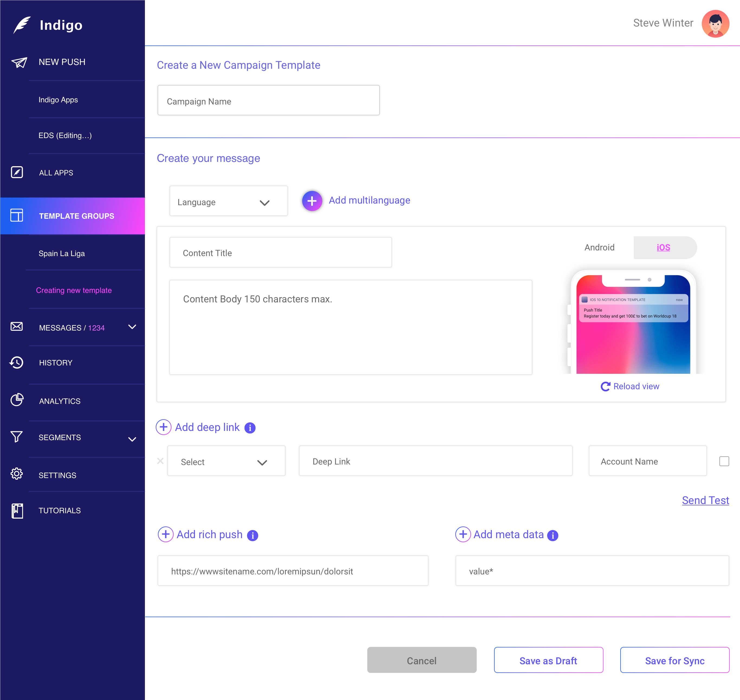The height and width of the screenshot is (700, 740).
Task: Click the Add multilanguage plus button
Action: [312, 201]
